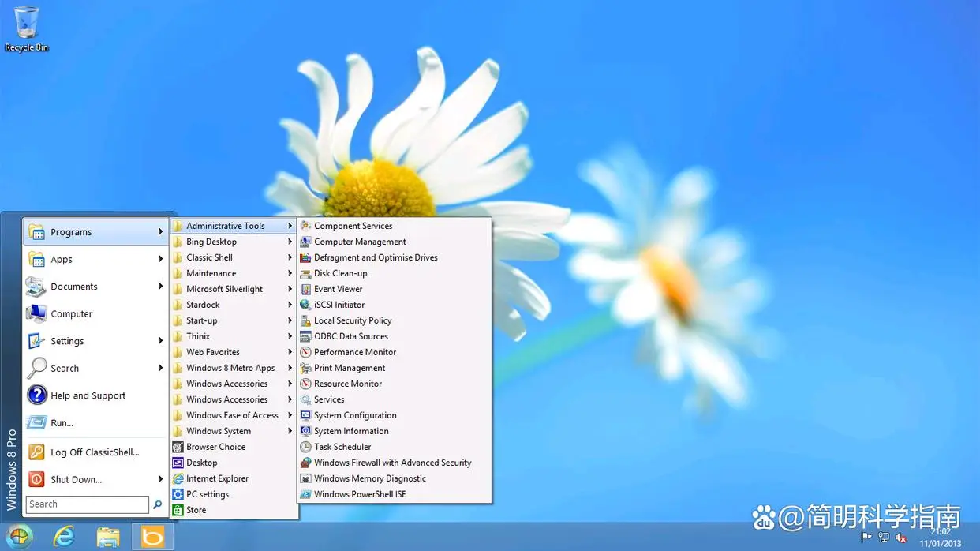
Task: Select Store from the Programs menu
Action: [196, 509]
